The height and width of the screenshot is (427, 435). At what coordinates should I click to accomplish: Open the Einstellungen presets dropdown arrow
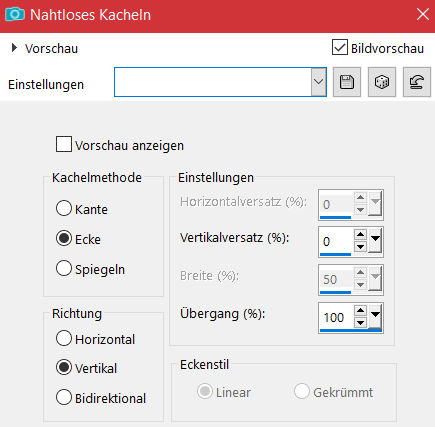319,82
